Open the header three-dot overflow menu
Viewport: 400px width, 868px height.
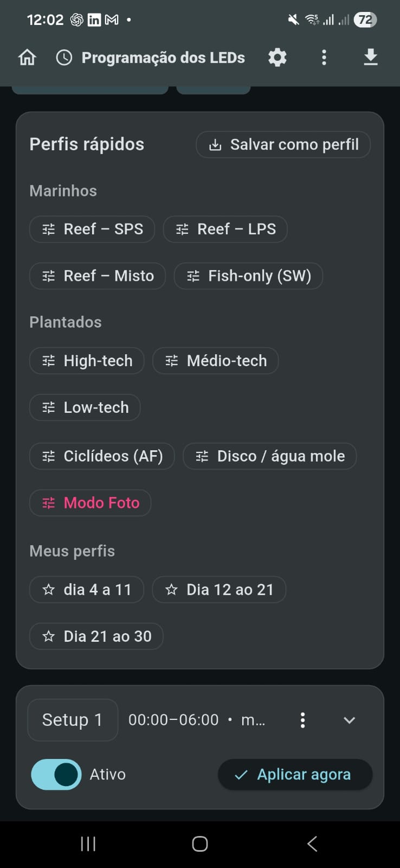click(324, 58)
